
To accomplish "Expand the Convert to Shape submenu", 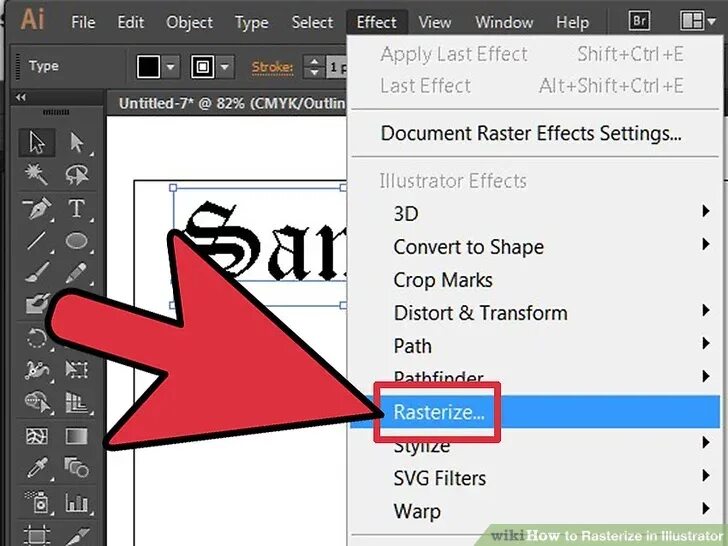I will [x=535, y=247].
